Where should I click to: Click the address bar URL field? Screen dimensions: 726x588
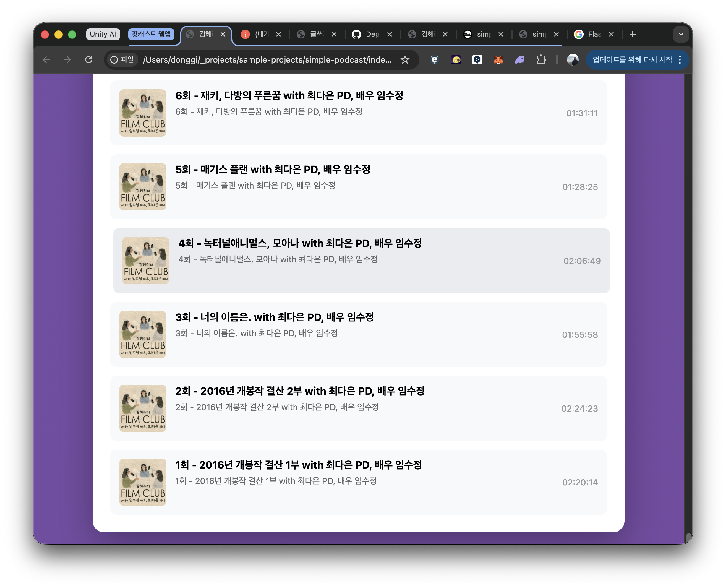(x=267, y=60)
